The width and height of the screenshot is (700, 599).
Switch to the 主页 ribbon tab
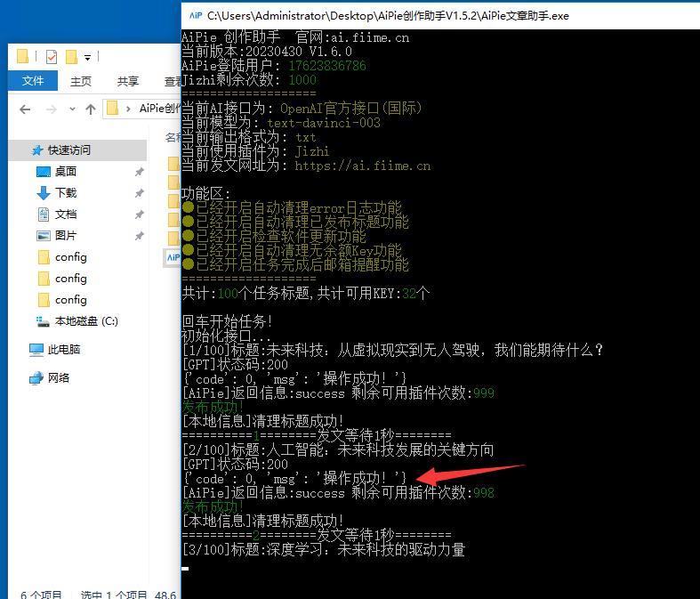[x=81, y=81]
